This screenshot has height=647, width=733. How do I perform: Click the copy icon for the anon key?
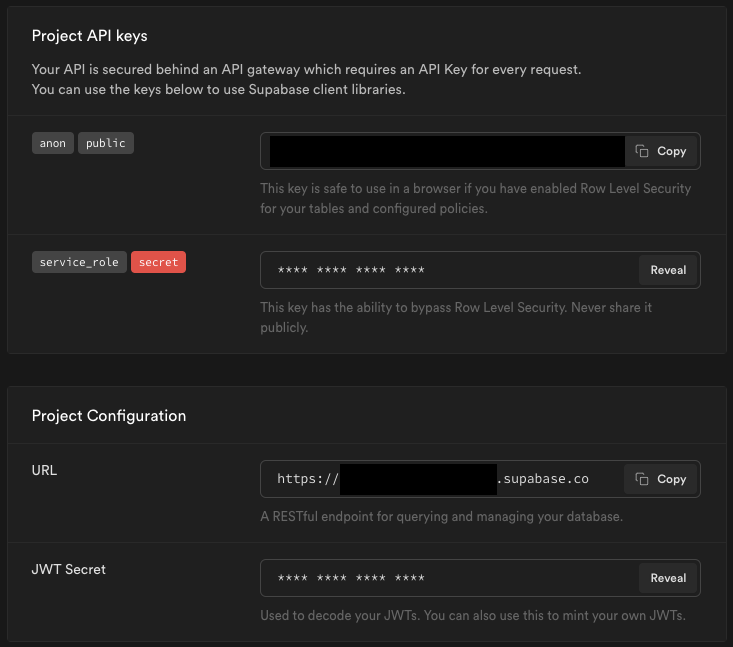(x=643, y=151)
